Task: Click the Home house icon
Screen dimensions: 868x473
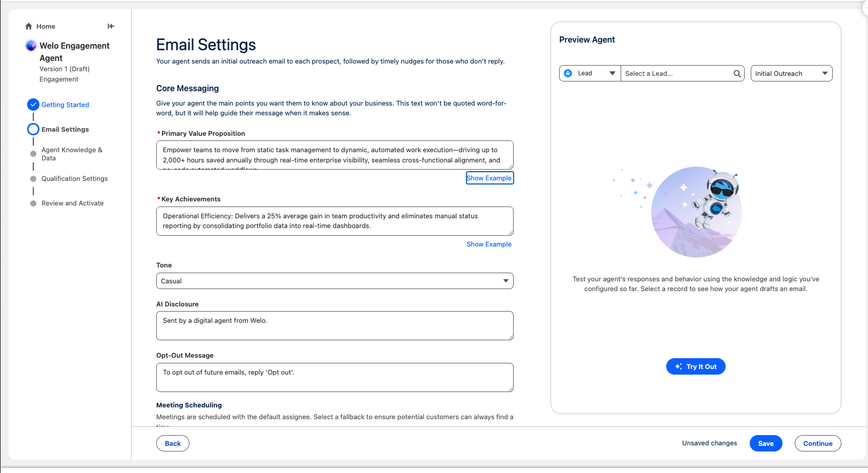Action: (29, 26)
